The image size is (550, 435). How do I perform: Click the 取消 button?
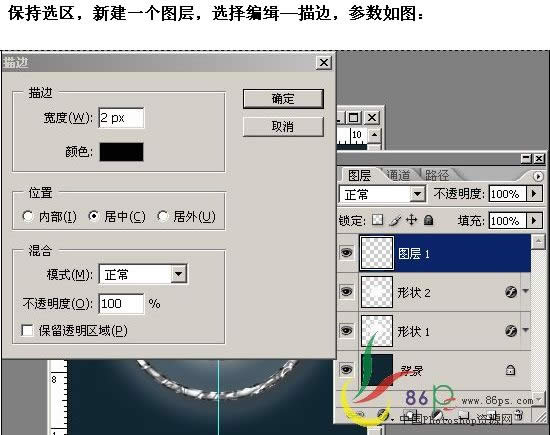coord(283,126)
